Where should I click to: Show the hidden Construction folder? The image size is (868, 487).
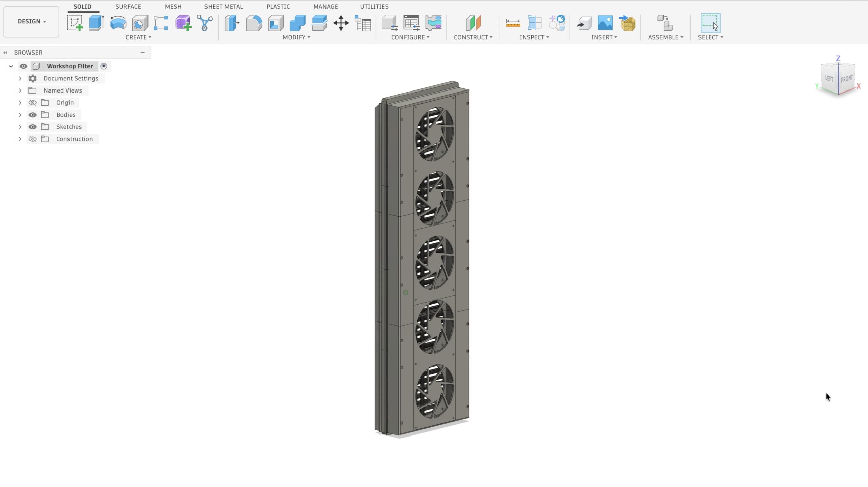click(33, 139)
